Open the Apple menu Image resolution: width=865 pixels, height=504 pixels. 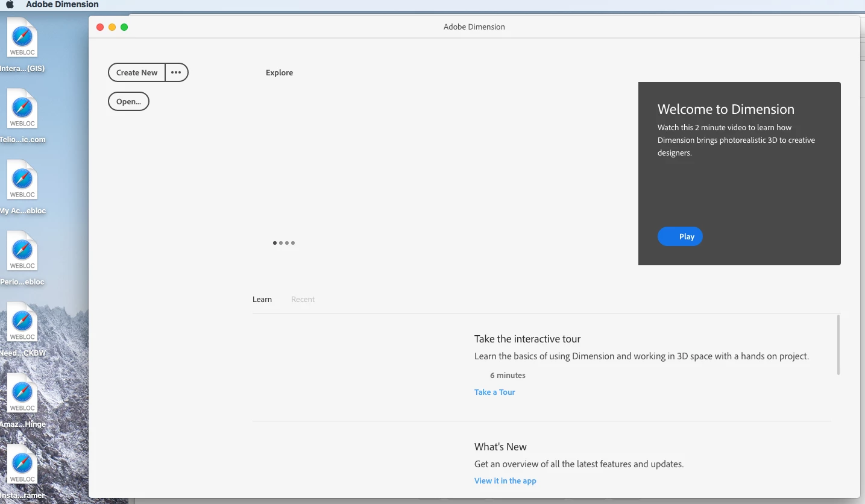pos(10,5)
